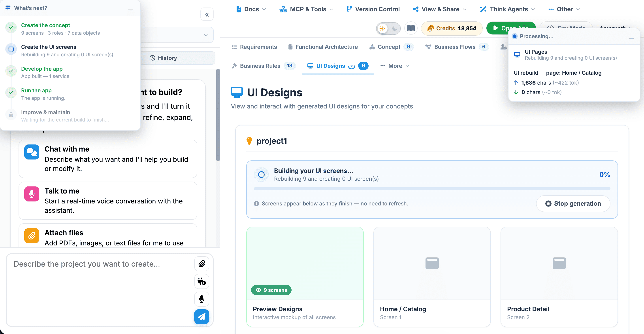Expand the Docs dropdown menu

tap(251, 9)
